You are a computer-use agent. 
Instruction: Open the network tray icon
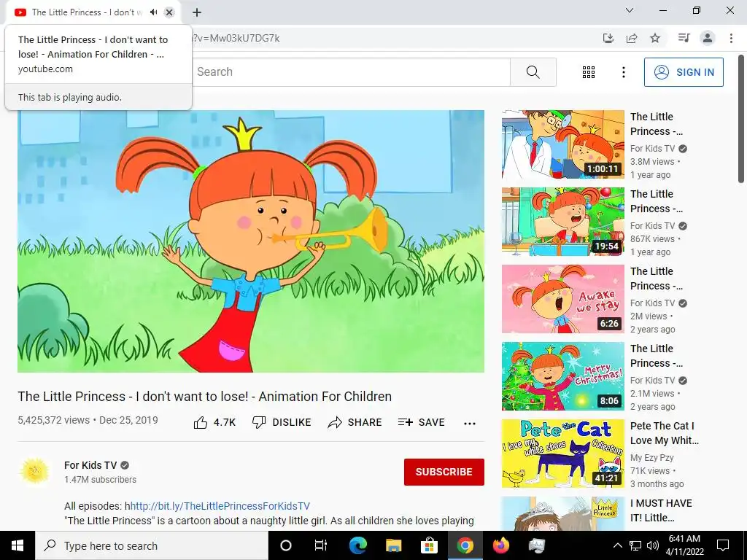click(x=635, y=545)
